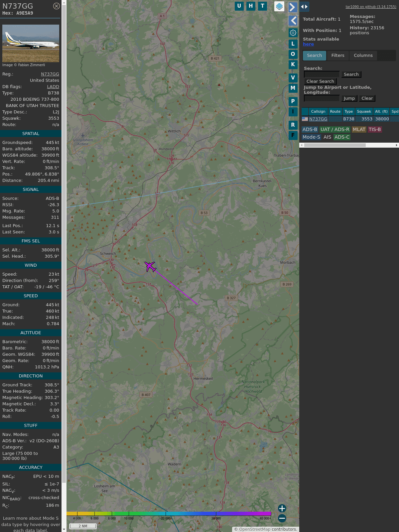Click the MLAT legend label
Image resolution: width=399 pixels, height=532 pixels.
pos(359,130)
